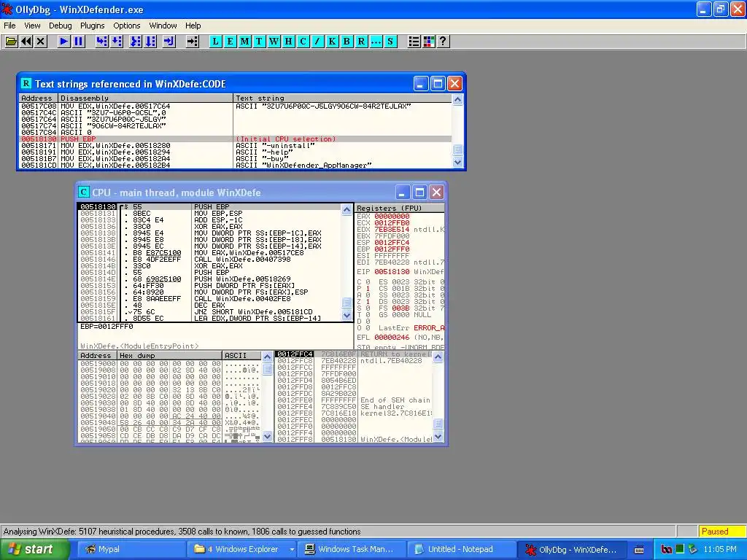
Task: Click the Z flag value in registers
Action: (368, 302)
